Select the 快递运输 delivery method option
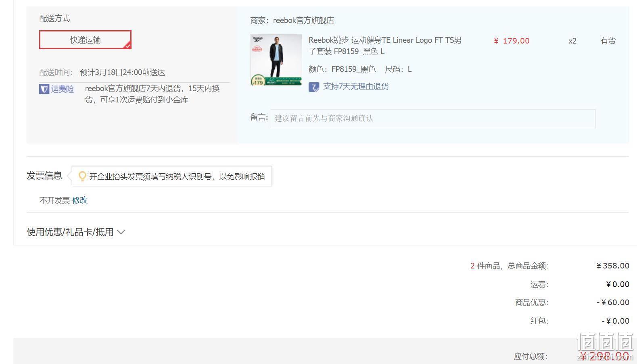The image size is (637, 364). tap(85, 40)
